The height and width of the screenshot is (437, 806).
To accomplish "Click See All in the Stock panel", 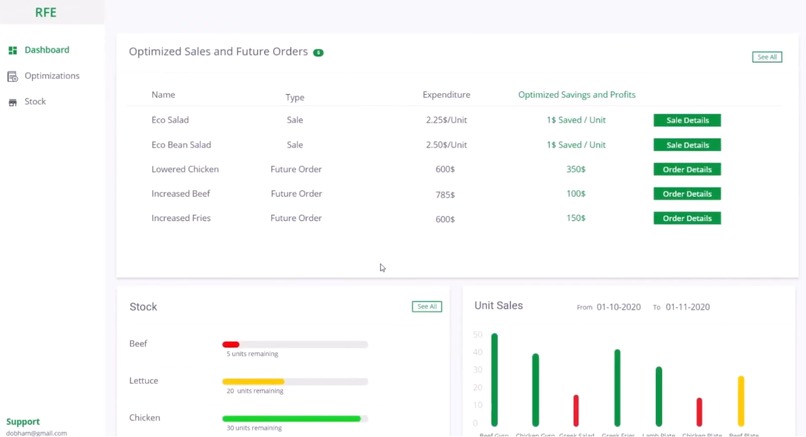I will point(427,306).
